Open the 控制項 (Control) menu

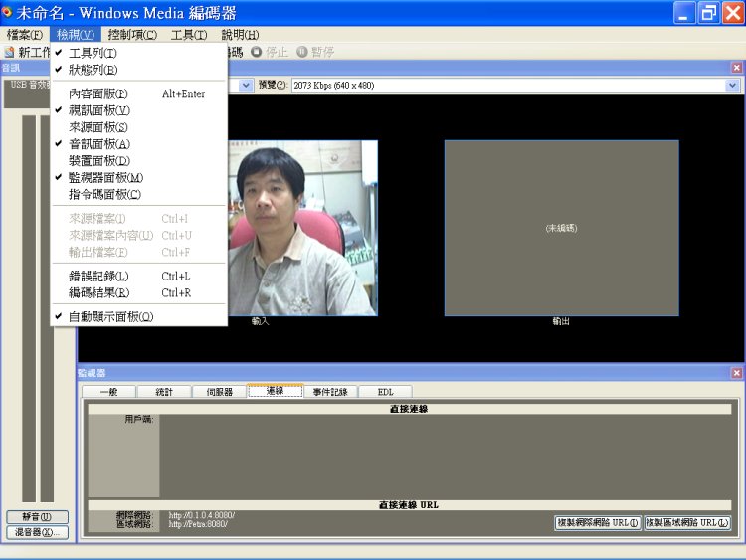tap(132, 35)
